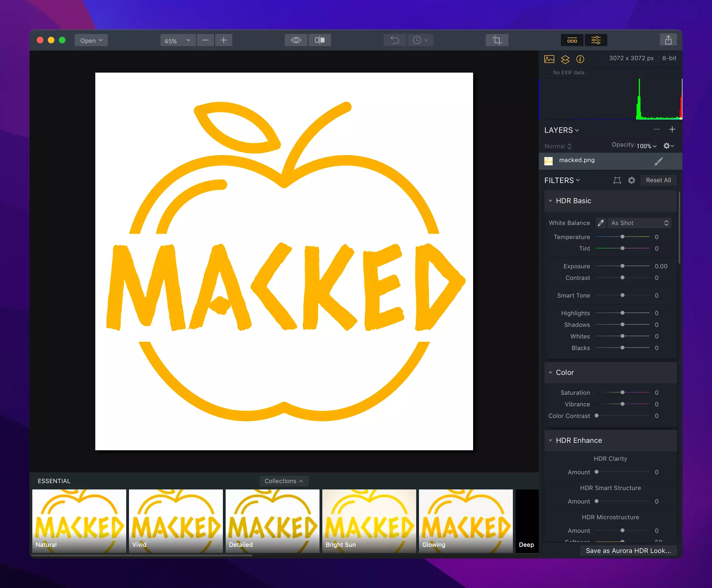The width and height of the screenshot is (712, 588).
Task: Toggle the before/after compare view
Action: (320, 40)
